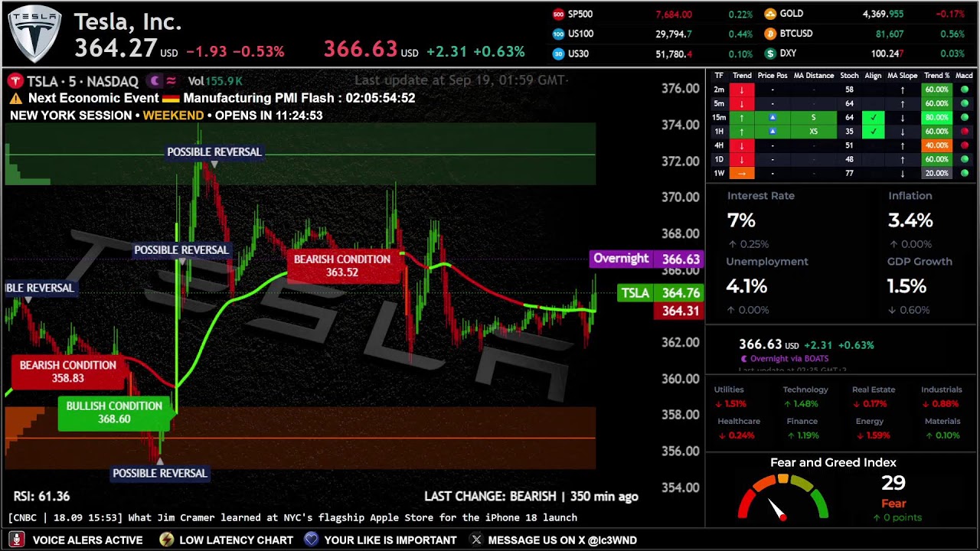Click the Interest Rate 7% value
This screenshot has height=551, width=980.
(741, 220)
